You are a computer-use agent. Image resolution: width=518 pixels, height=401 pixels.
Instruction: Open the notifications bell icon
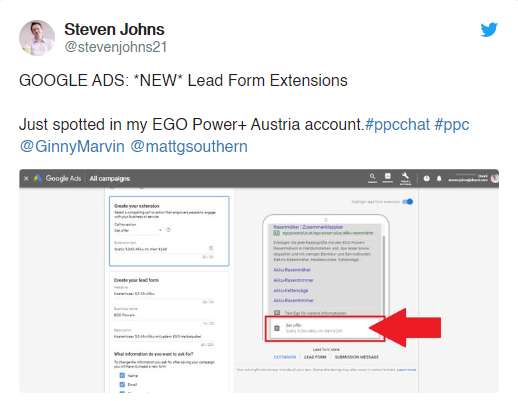tap(439, 179)
